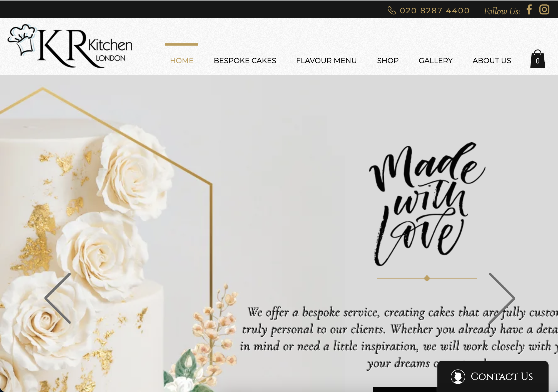Open the Facebook page icon
Viewport: 558px width, 392px height.
click(x=529, y=9)
